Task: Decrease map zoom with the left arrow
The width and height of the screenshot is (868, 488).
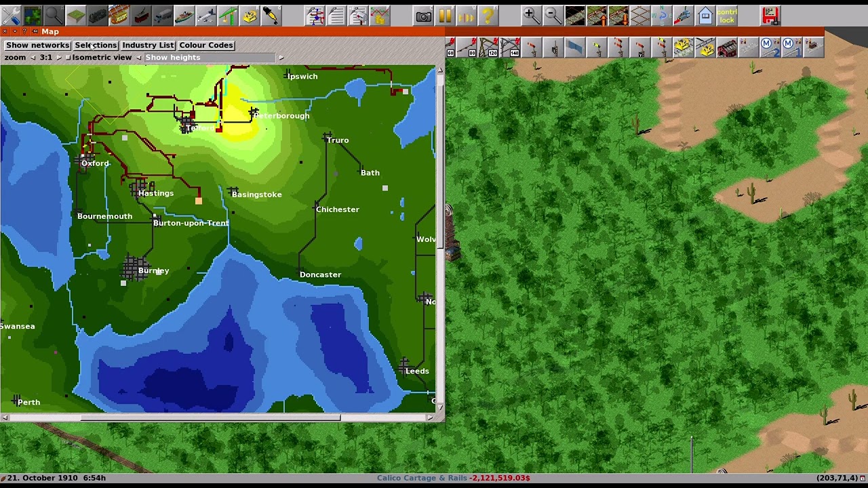Action: click(x=33, y=58)
